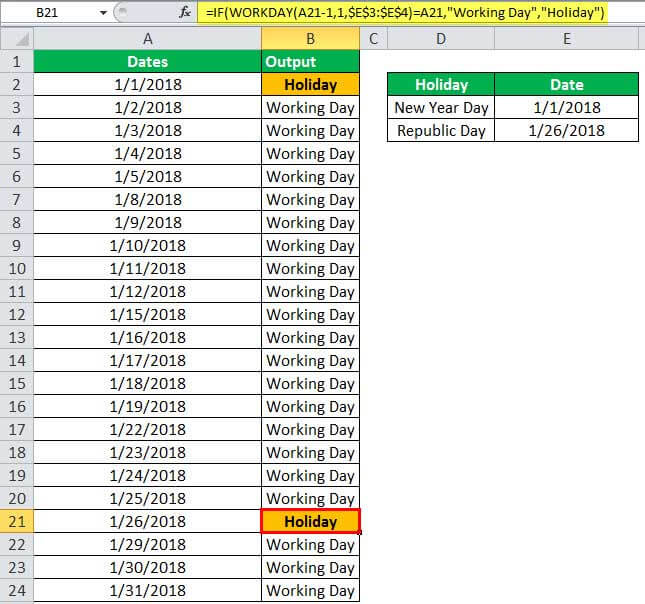Click the Holiday cell in row 2

click(x=311, y=85)
